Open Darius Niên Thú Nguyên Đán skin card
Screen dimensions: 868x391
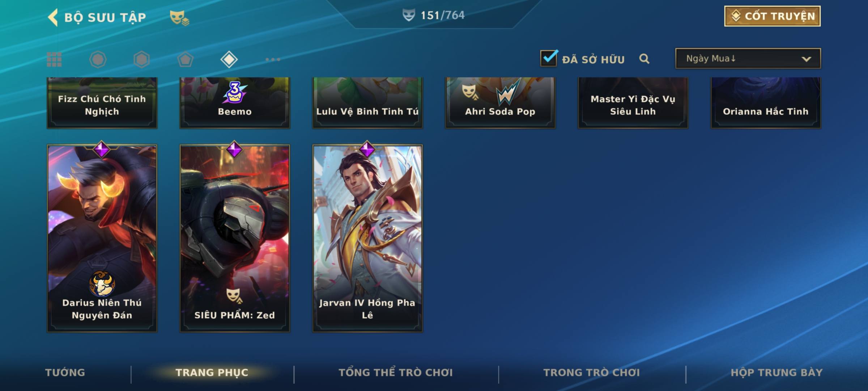click(102, 238)
